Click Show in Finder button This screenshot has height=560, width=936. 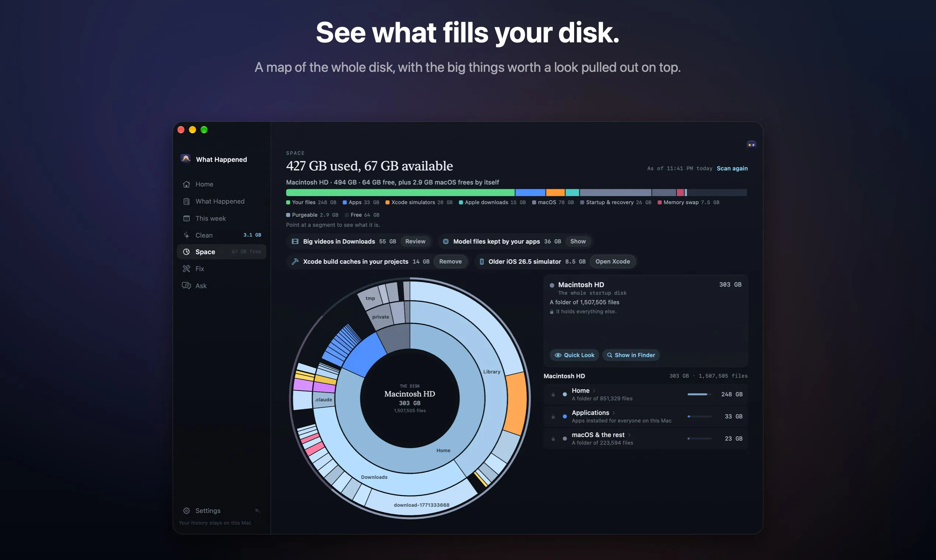coord(631,355)
